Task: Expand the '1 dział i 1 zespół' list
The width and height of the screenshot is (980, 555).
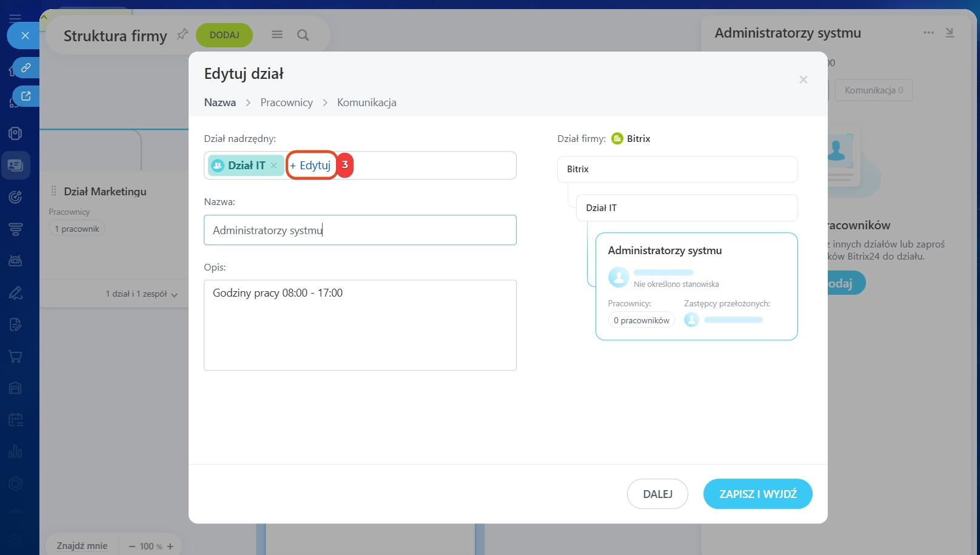Action: (x=141, y=294)
